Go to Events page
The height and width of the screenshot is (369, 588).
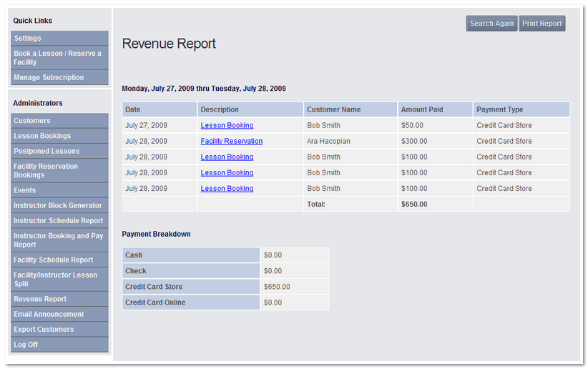tap(59, 190)
